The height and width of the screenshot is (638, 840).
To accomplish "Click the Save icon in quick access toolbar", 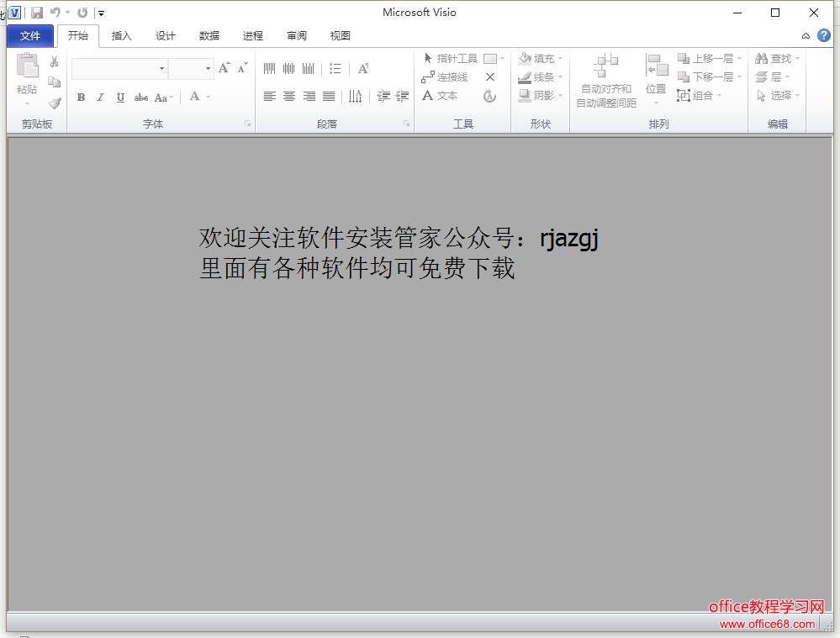I will click(x=37, y=13).
